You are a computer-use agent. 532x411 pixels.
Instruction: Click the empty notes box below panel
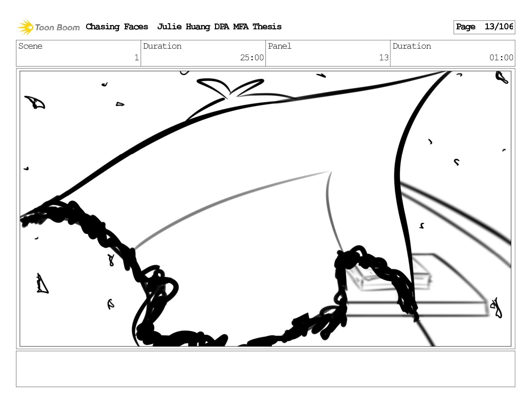(x=265, y=369)
